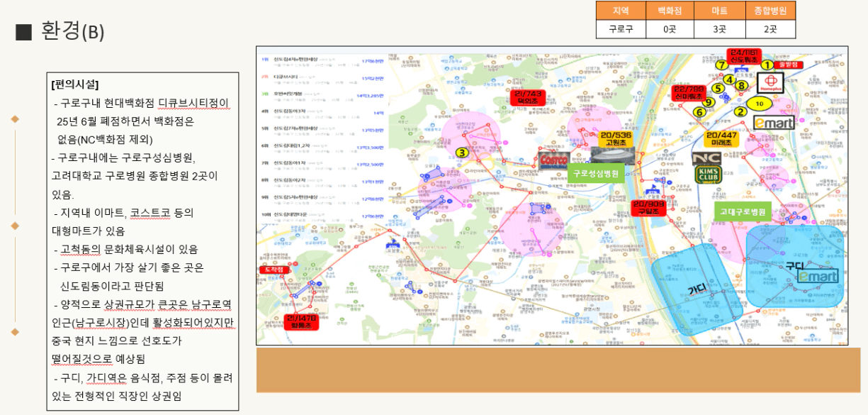Click the 마트 table header cell
The image size is (868, 415).
click(720, 11)
